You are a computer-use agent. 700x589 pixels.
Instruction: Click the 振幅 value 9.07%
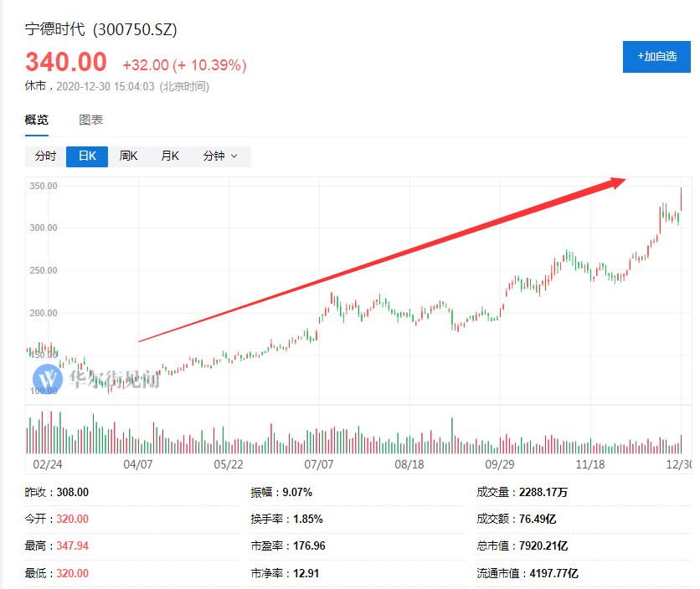click(x=297, y=492)
